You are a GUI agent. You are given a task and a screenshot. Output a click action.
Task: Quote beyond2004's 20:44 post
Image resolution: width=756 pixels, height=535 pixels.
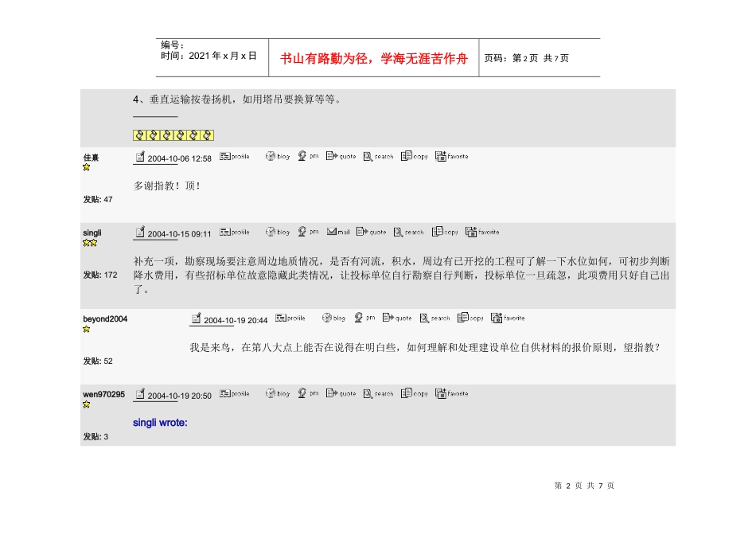click(397, 318)
